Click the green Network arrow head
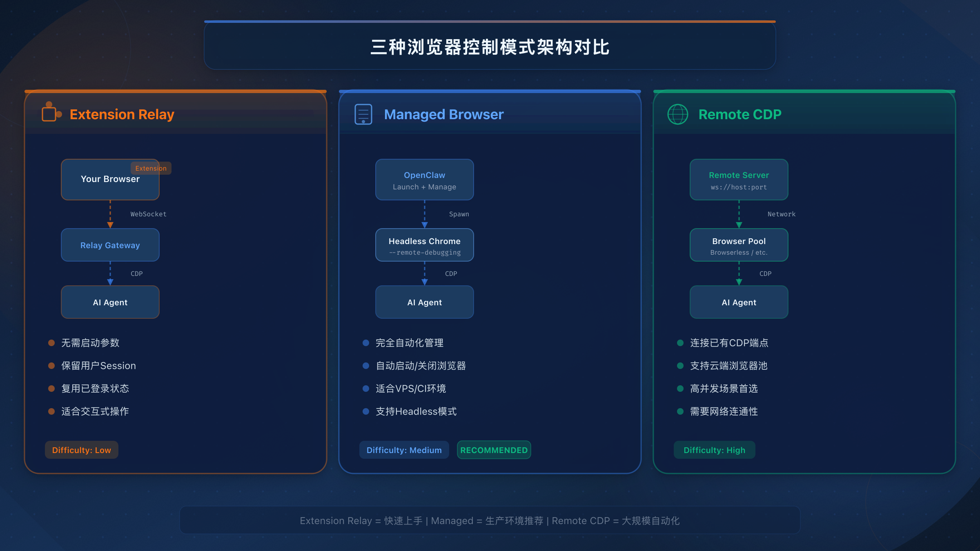The height and width of the screenshot is (551, 980). [739, 225]
